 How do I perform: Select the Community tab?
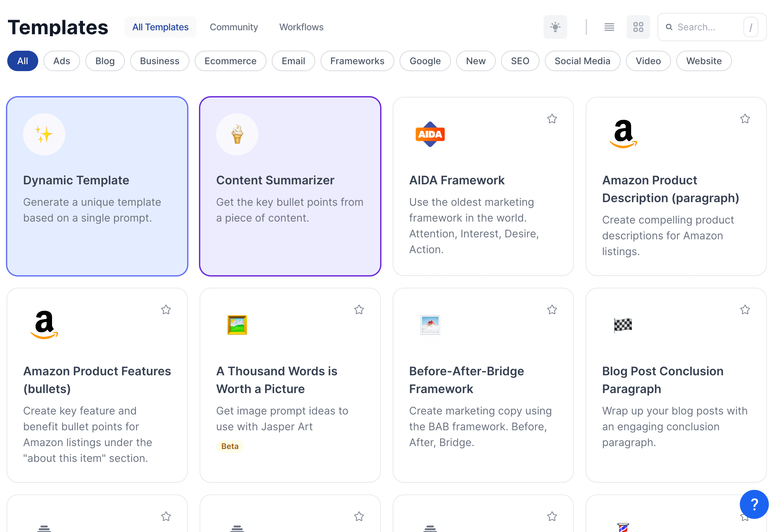[x=234, y=27]
